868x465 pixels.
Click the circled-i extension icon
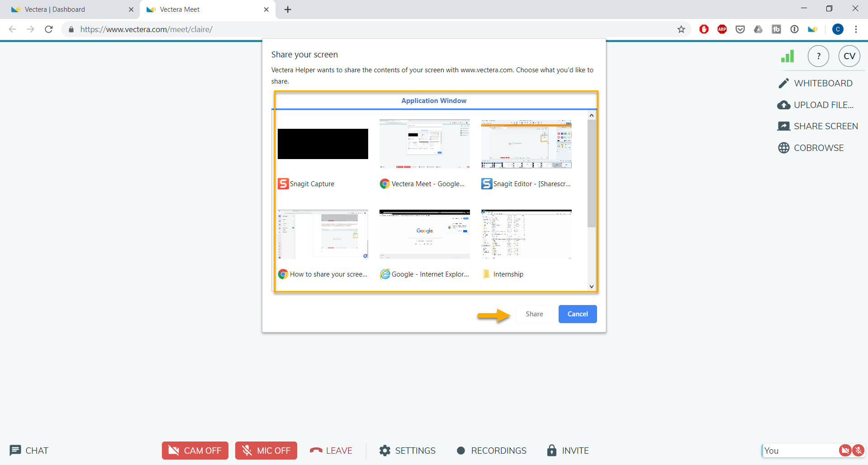[794, 29]
